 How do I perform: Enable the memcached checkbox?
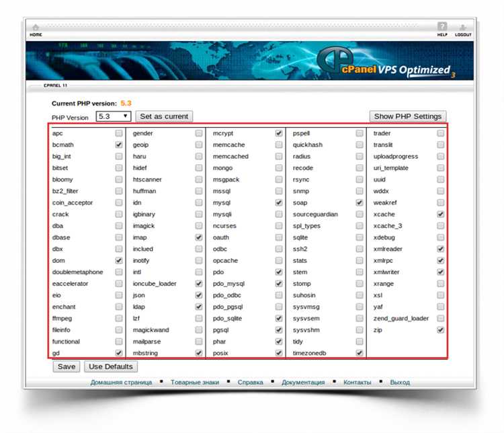(279, 157)
